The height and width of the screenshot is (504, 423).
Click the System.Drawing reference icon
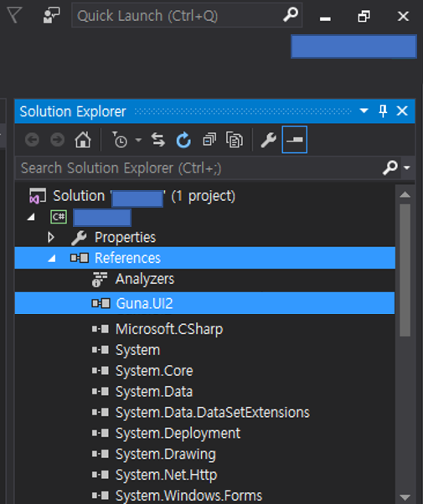click(x=101, y=454)
